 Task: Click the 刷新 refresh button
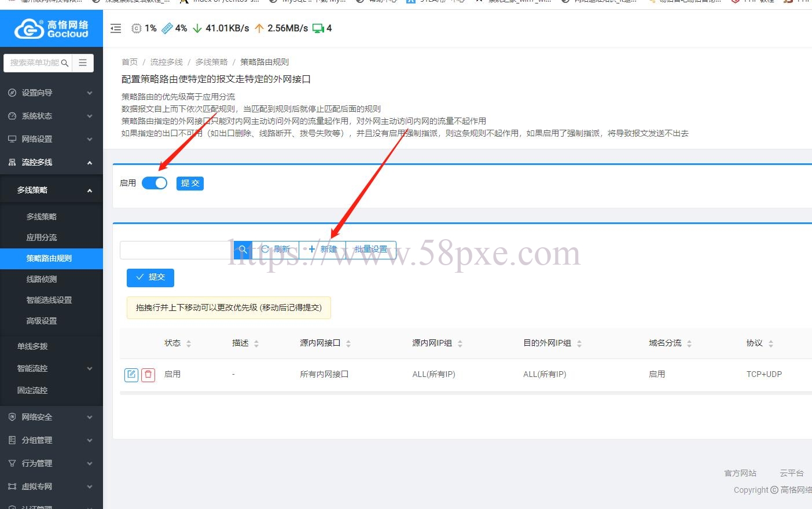[x=276, y=250]
